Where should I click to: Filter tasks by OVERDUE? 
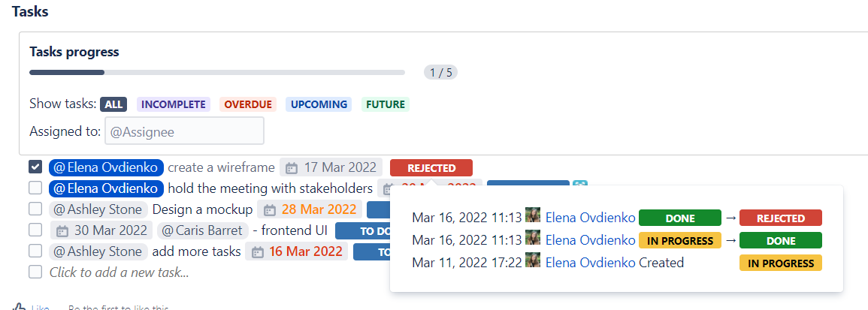[248, 104]
